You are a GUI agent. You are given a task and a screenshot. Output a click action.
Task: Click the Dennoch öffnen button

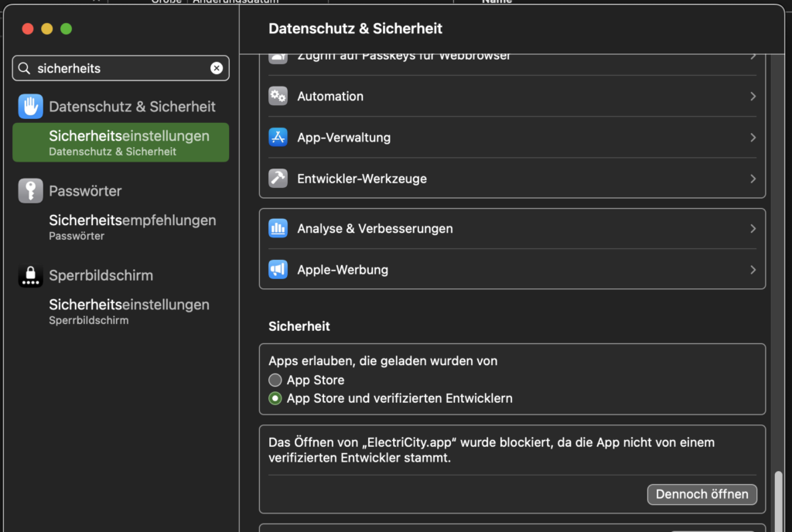(702, 494)
